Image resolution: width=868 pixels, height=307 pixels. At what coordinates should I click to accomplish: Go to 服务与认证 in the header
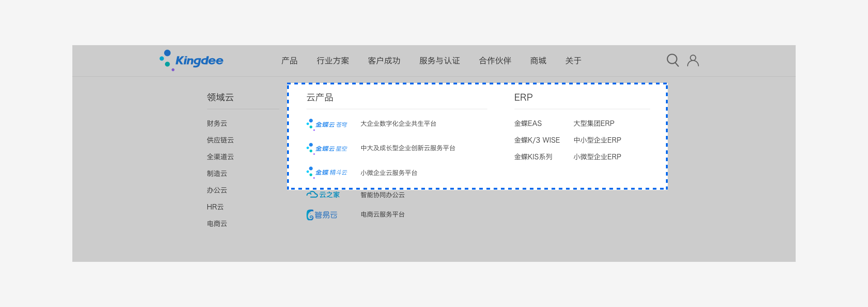coord(439,60)
